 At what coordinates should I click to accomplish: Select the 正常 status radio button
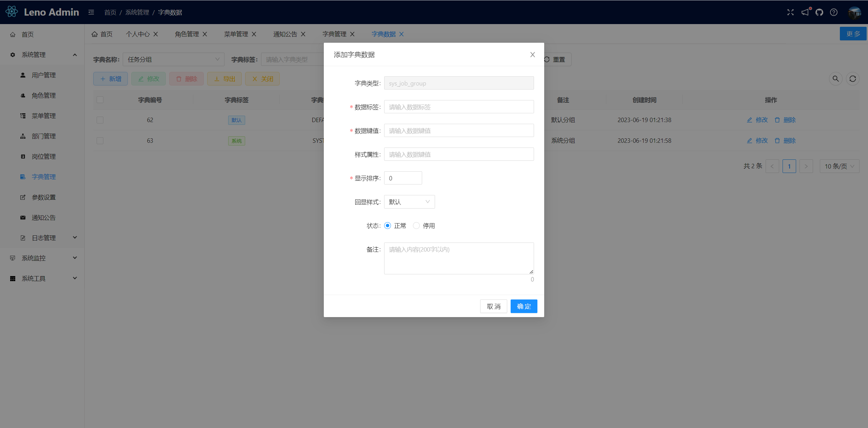point(388,226)
